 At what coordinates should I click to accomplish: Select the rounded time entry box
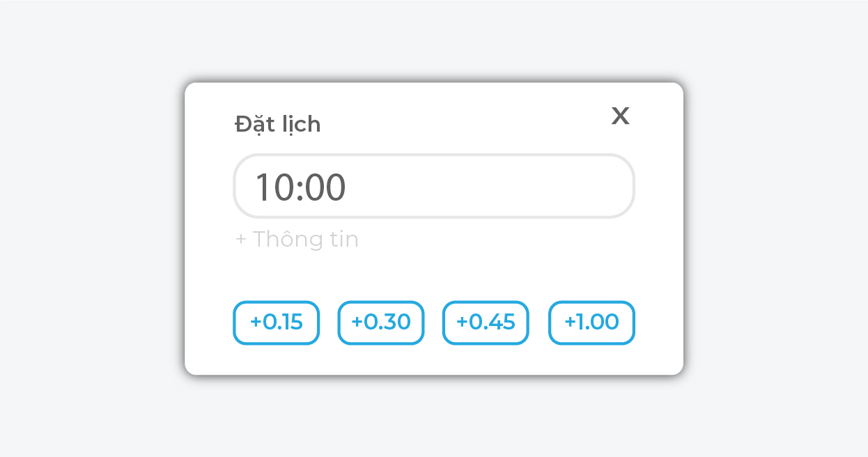433,187
